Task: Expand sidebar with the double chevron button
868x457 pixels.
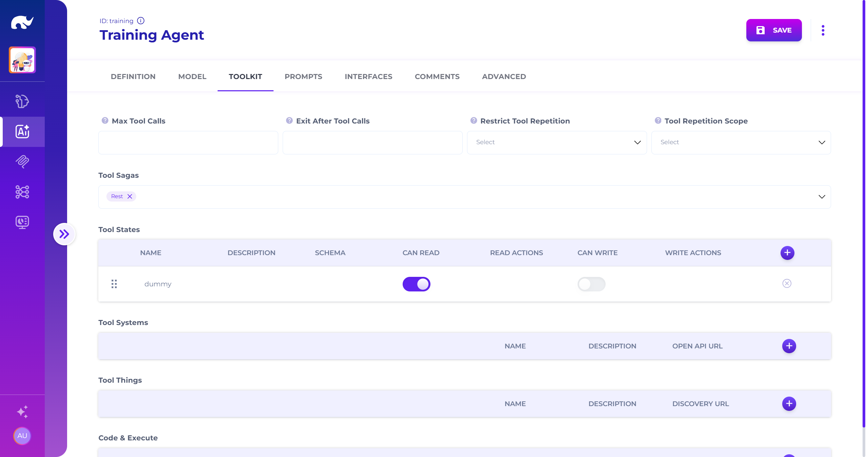Action: pos(64,234)
